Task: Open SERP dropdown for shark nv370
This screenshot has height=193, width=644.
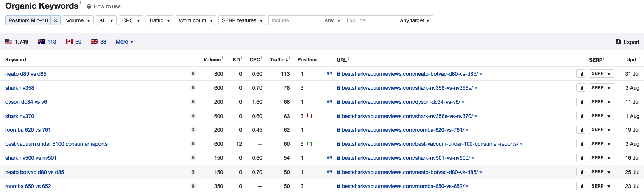Action: (601, 116)
